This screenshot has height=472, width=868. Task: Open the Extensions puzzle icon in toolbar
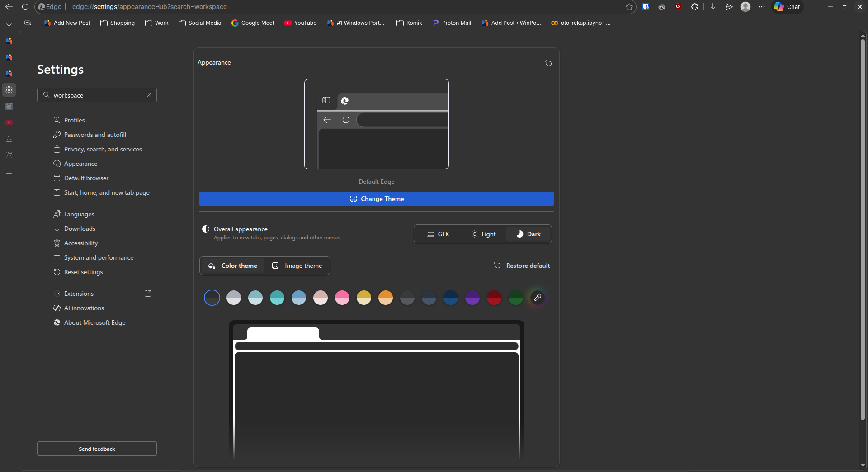pos(694,7)
